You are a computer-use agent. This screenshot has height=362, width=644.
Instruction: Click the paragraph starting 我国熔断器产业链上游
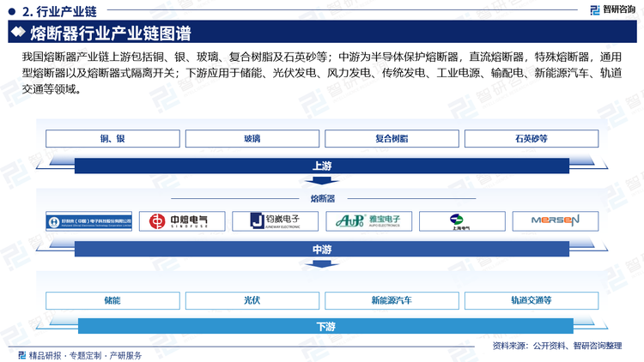coord(322,73)
